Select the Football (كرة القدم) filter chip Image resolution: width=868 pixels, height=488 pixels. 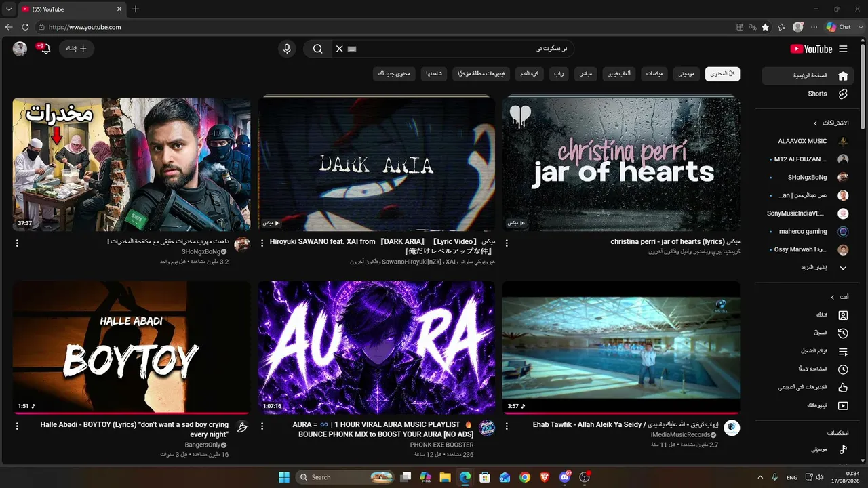pyautogui.click(x=530, y=73)
